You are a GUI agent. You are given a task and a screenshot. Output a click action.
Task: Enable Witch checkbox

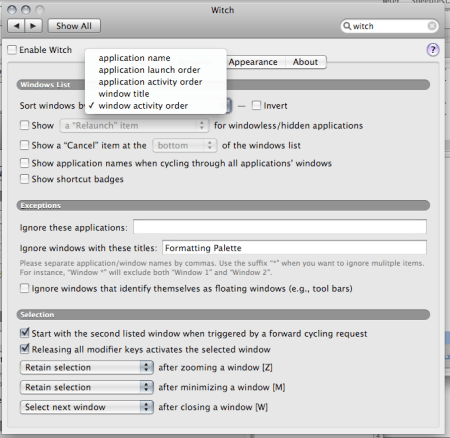(12, 50)
